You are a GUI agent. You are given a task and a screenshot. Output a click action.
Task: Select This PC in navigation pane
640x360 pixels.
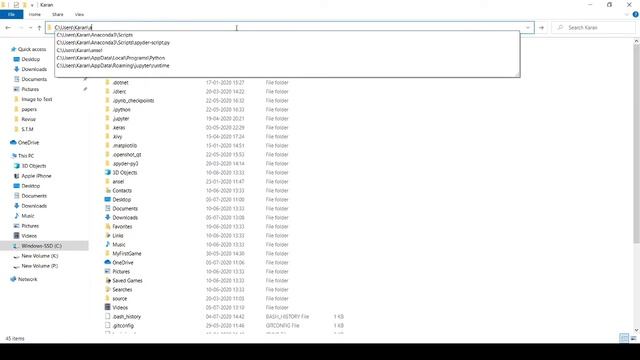click(26, 156)
